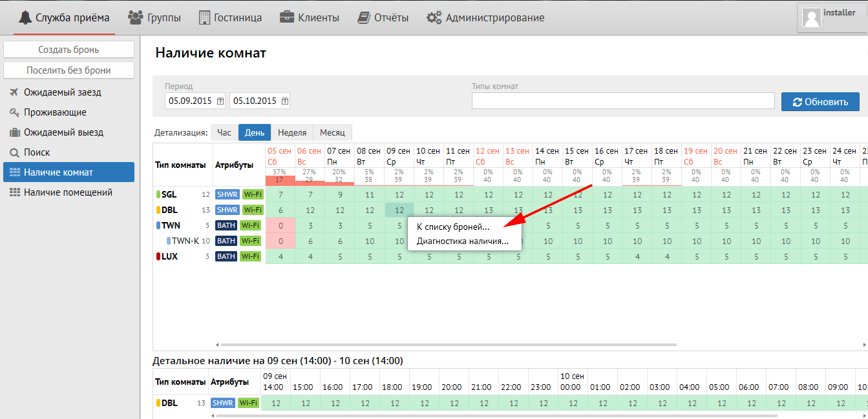868x419 pixels.
Task: Select 'Диагностика наличия...' context menu entry
Action: point(462,241)
